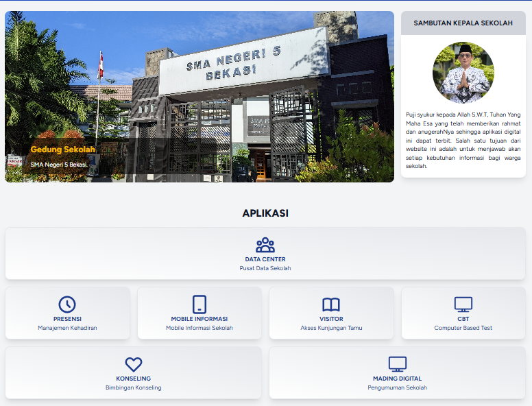
Task: Click the 'Bimbingan Konseling' subtitle
Action: [x=134, y=387]
